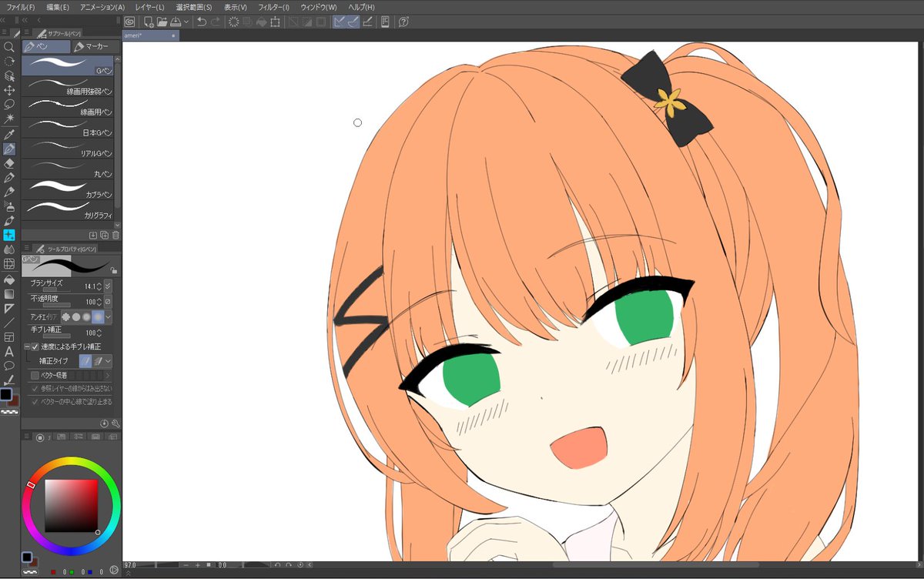
Task: Click the Undo arrow icon
Action: click(x=202, y=22)
